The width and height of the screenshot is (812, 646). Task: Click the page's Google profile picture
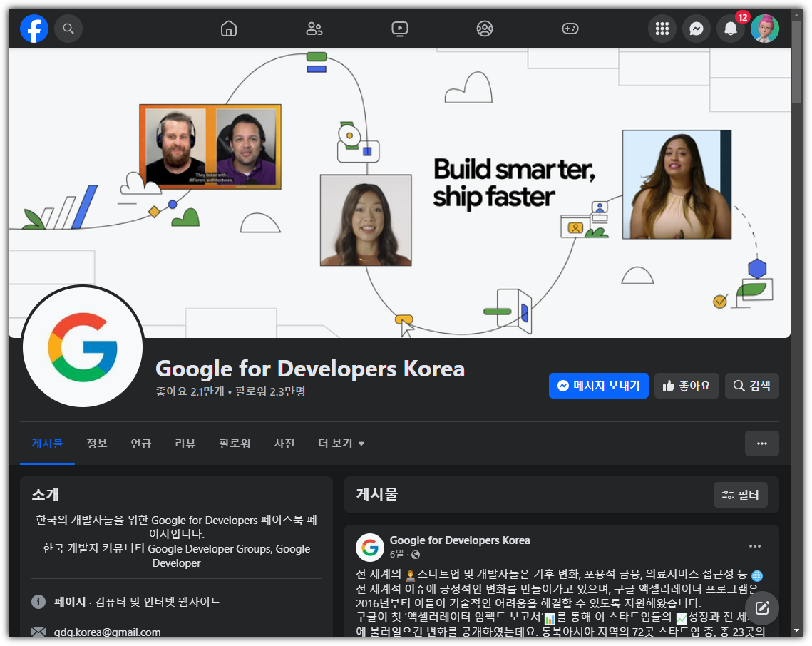pyautogui.click(x=82, y=347)
